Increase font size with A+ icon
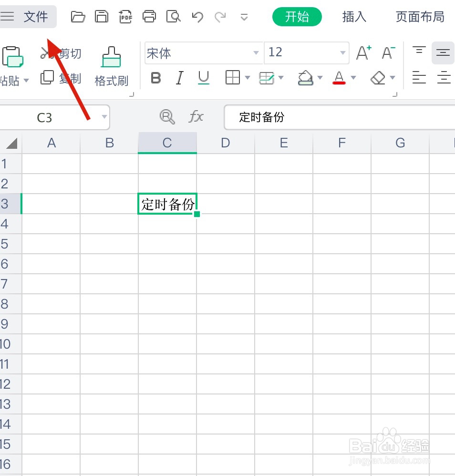 click(363, 53)
